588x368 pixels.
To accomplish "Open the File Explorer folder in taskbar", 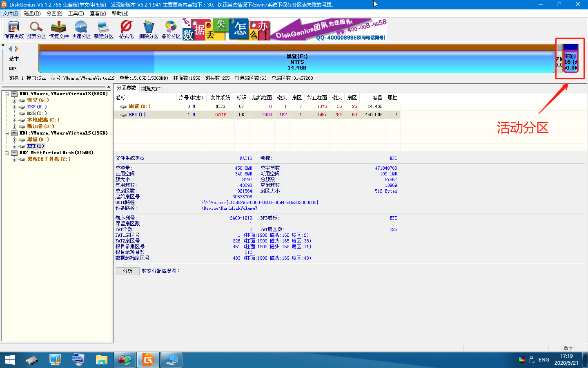I will [102, 360].
